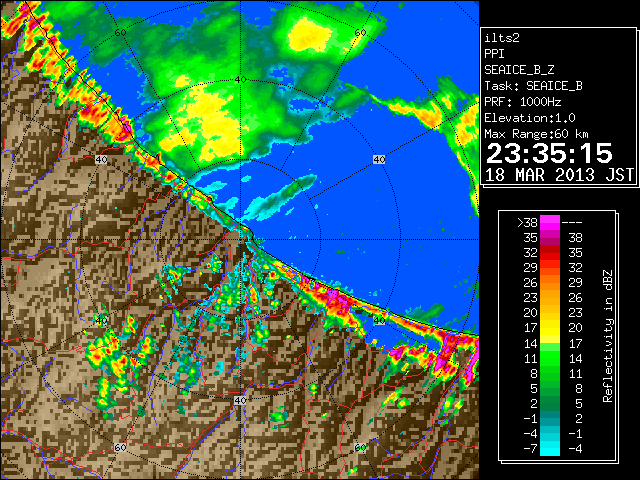The height and width of the screenshot is (480, 640).
Task: Pick the bright yellow band beside 17
Action: point(550,329)
